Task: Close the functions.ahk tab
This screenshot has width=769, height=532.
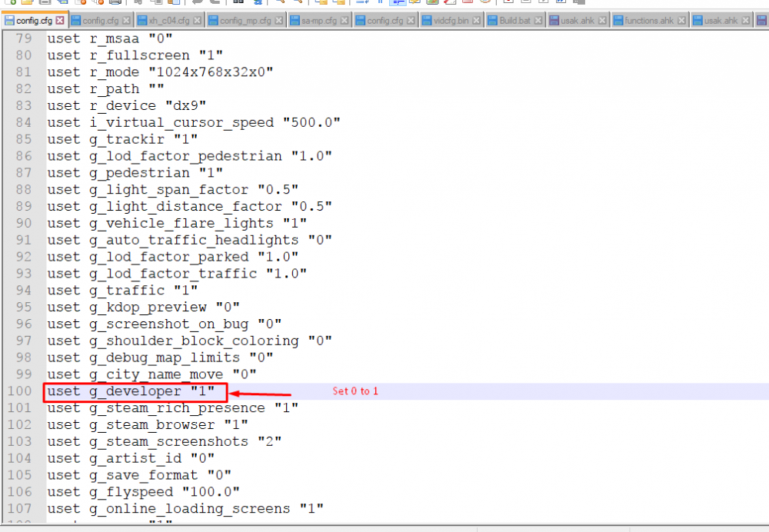Action: 682,20
